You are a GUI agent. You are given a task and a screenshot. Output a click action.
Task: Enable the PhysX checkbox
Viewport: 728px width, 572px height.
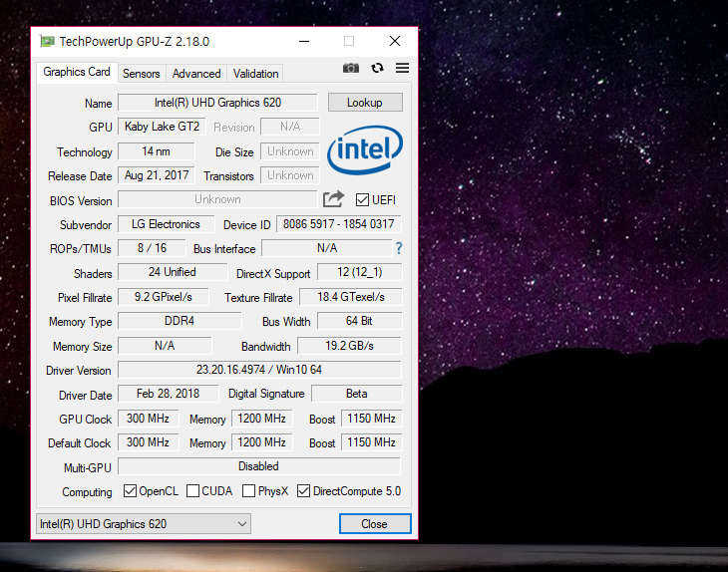(249, 491)
